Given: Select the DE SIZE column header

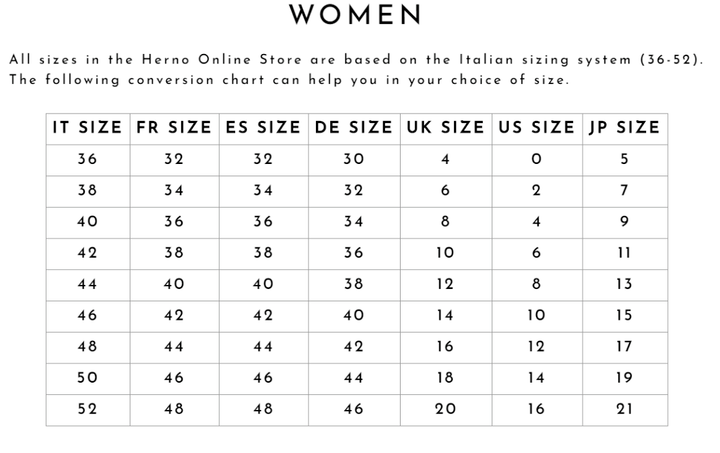Looking at the screenshot, I should (x=353, y=127).
